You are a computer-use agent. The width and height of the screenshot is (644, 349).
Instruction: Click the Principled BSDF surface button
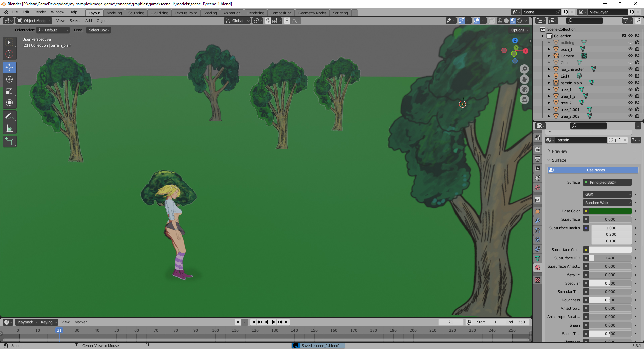click(x=607, y=182)
